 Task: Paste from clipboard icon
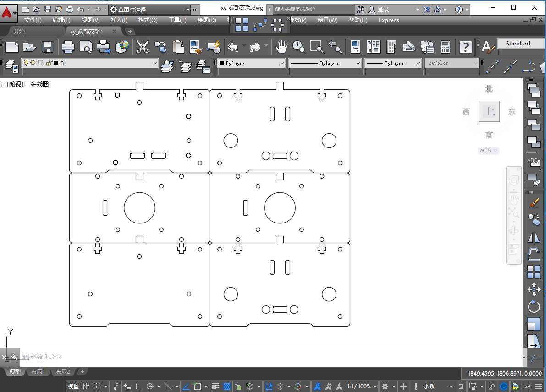pyautogui.click(x=178, y=47)
